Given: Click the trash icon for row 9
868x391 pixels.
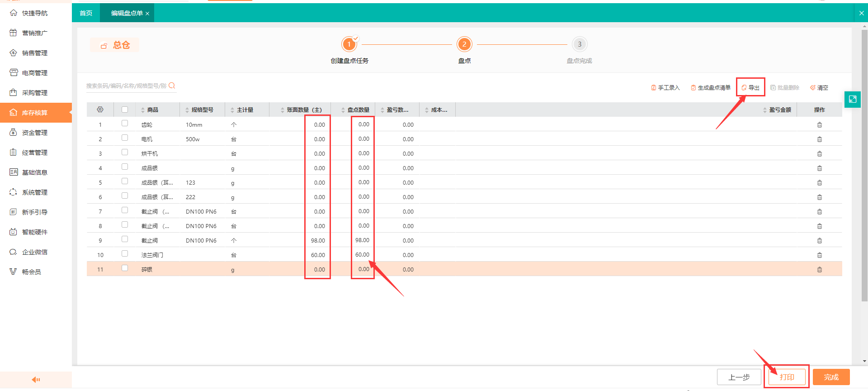Looking at the screenshot, I should pyautogui.click(x=819, y=241).
